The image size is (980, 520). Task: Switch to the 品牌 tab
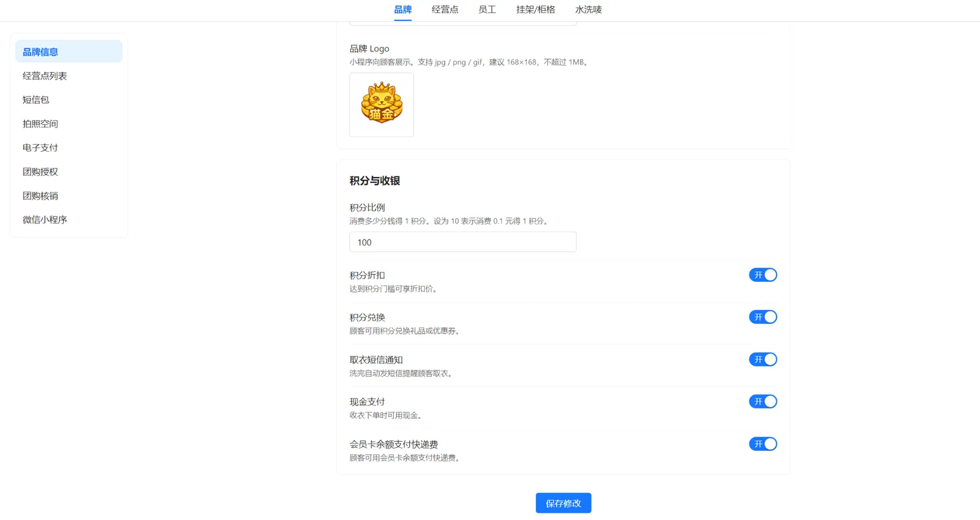pos(403,10)
